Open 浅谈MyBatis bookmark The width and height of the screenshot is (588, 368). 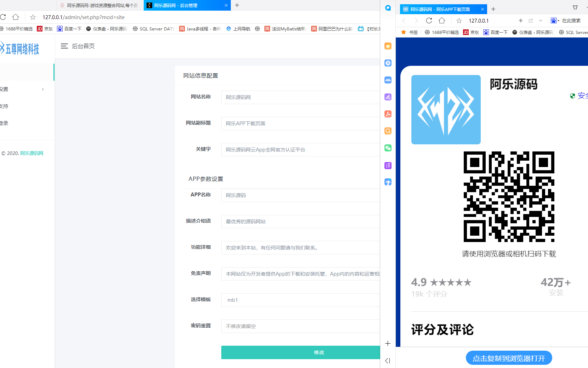[285, 29]
